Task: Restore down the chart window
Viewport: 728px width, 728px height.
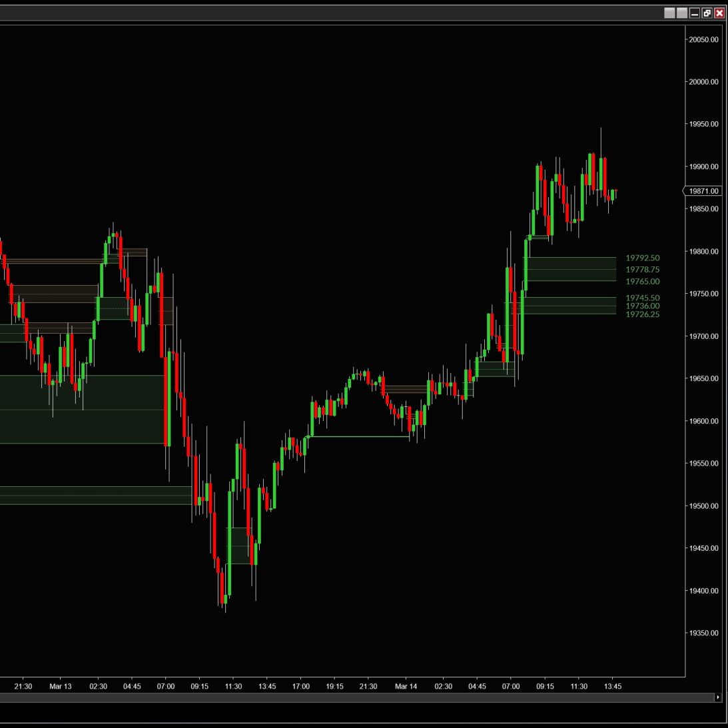Action: [x=707, y=13]
